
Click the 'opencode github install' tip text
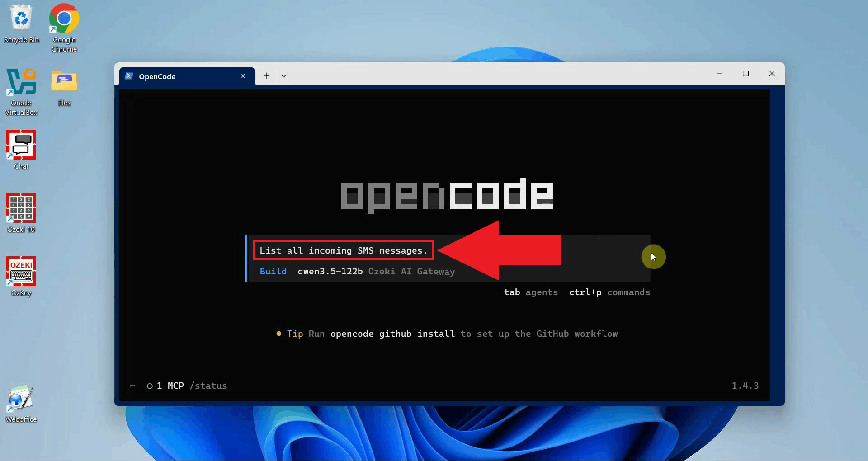point(392,334)
